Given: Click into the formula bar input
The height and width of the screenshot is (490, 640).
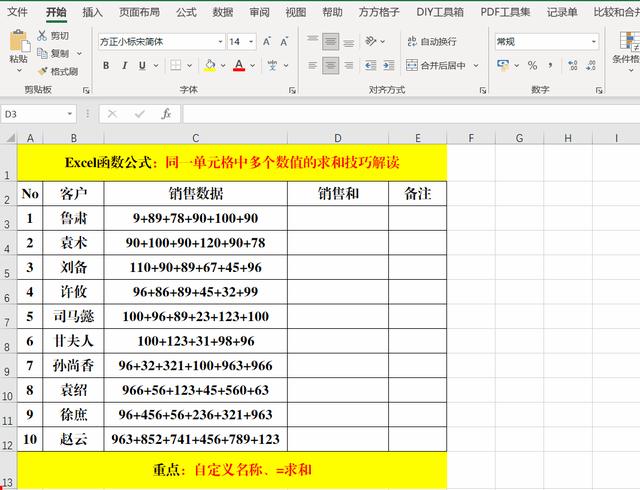Looking at the screenshot, I should click(411, 114).
